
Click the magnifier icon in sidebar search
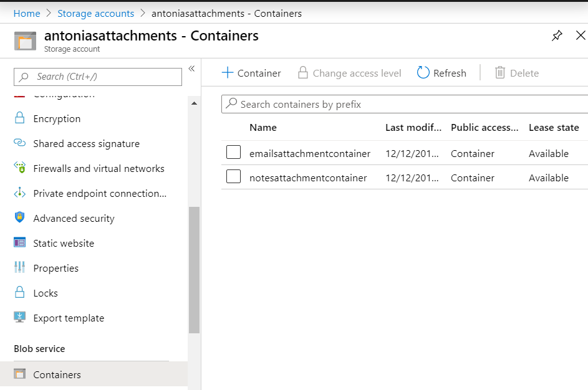pyautogui.click(x=24, y=77)
